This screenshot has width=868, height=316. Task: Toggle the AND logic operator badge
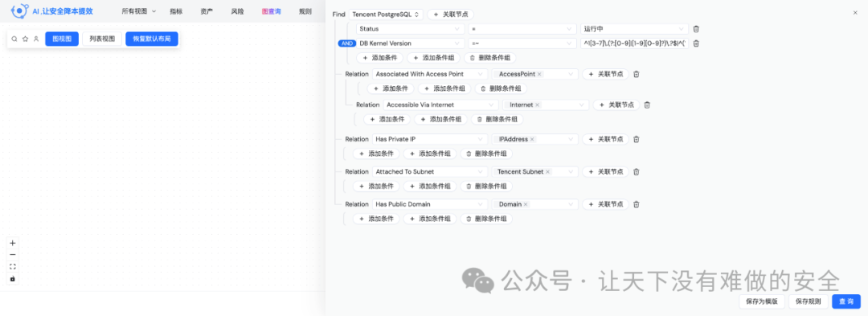tap(346, 43)
